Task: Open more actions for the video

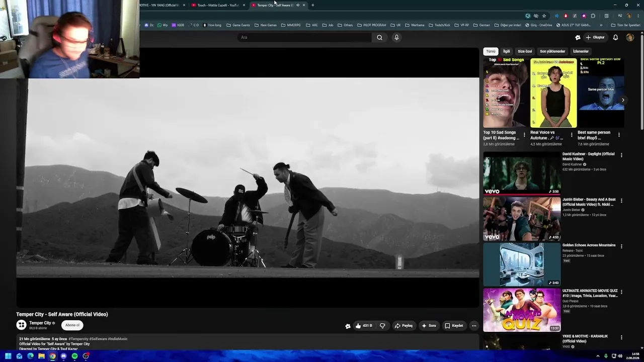Action: click(x=474, y=326)
